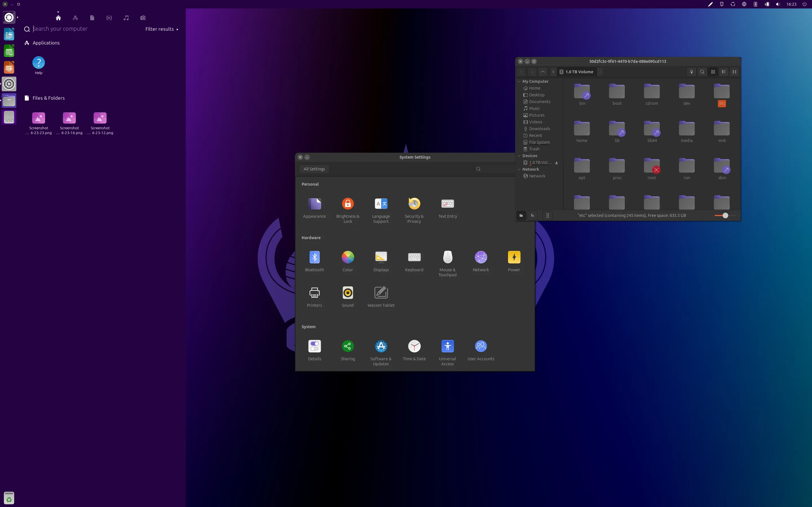This screenshot has height=507, width=812.
Task: Switch to compact view in file manager
Action: point(734,72)
